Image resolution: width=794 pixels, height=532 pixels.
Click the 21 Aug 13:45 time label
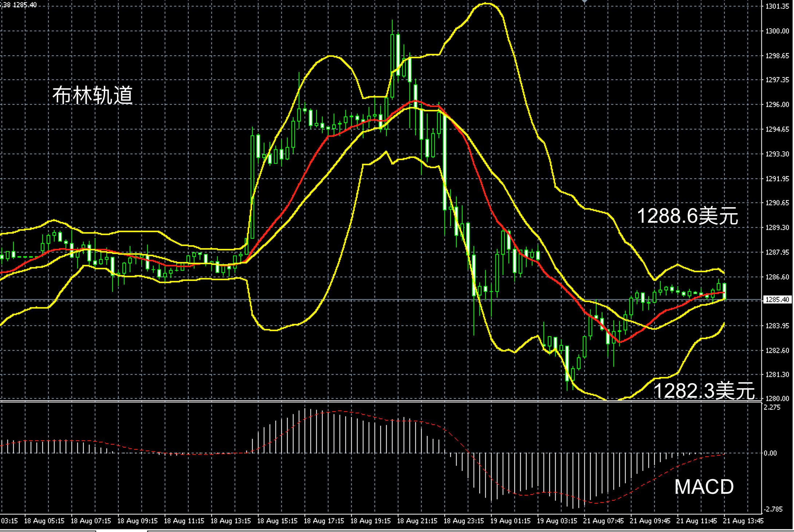743,521
